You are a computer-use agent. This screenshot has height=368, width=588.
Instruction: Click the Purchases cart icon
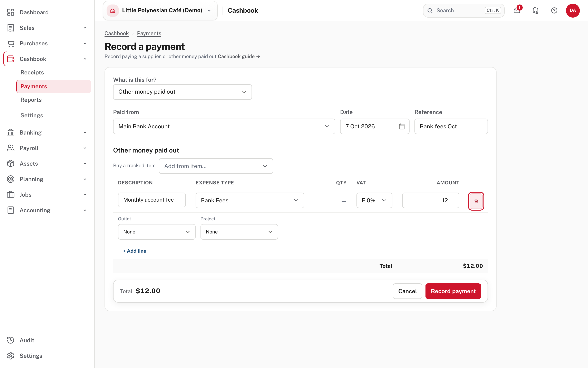(10, 43)
